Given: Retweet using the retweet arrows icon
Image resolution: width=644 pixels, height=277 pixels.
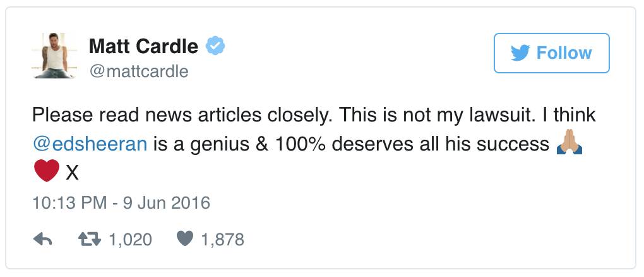Looking at the screenshot, I should tap(90, 239).
